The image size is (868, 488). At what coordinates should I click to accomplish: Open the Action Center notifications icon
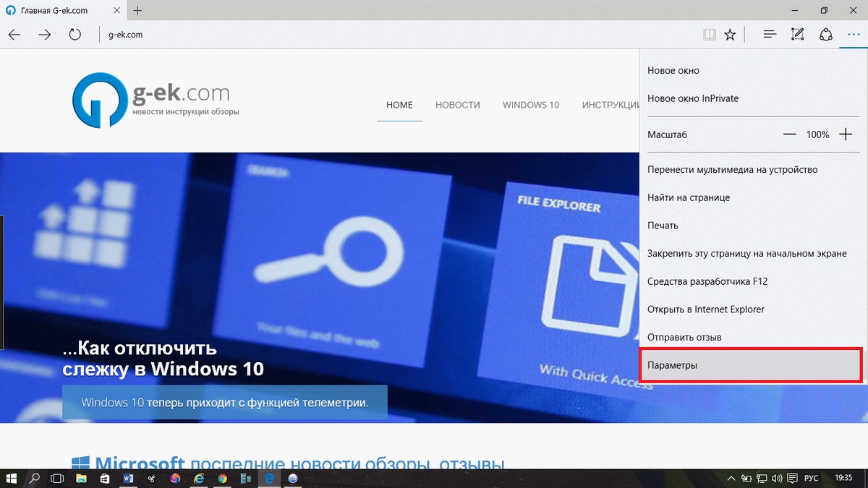tap(792, 479)
